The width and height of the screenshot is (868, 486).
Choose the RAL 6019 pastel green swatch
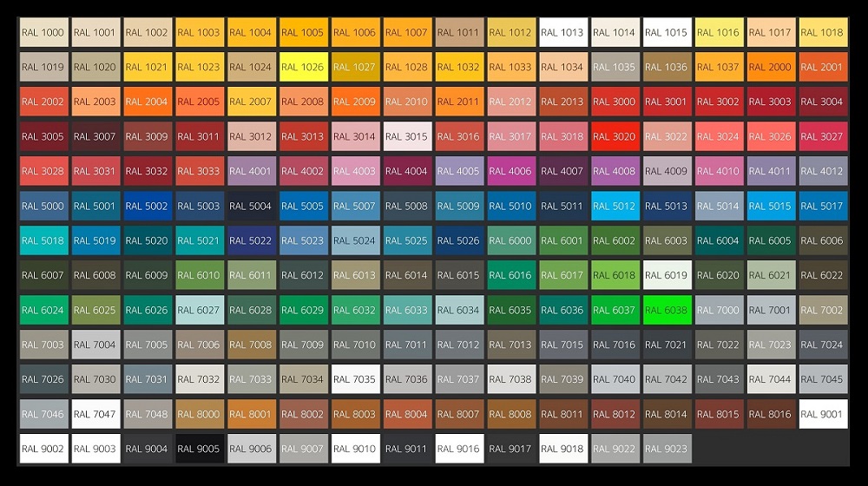(667, 275)
